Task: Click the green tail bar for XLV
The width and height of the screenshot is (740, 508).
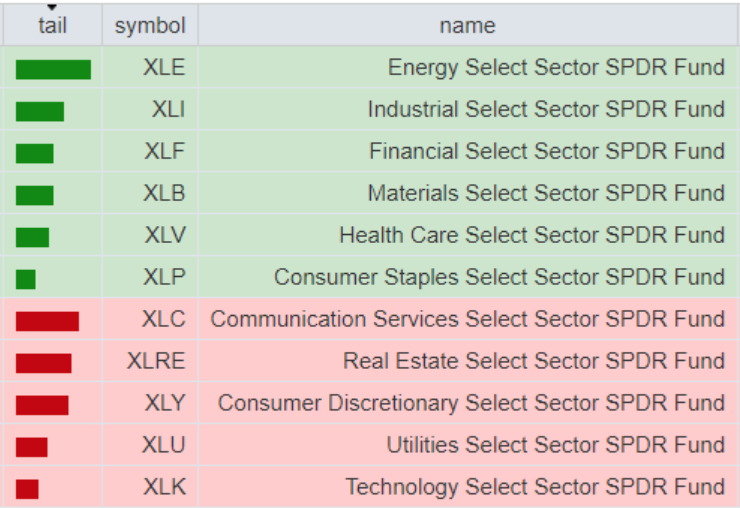Action: tap(32, 237)
